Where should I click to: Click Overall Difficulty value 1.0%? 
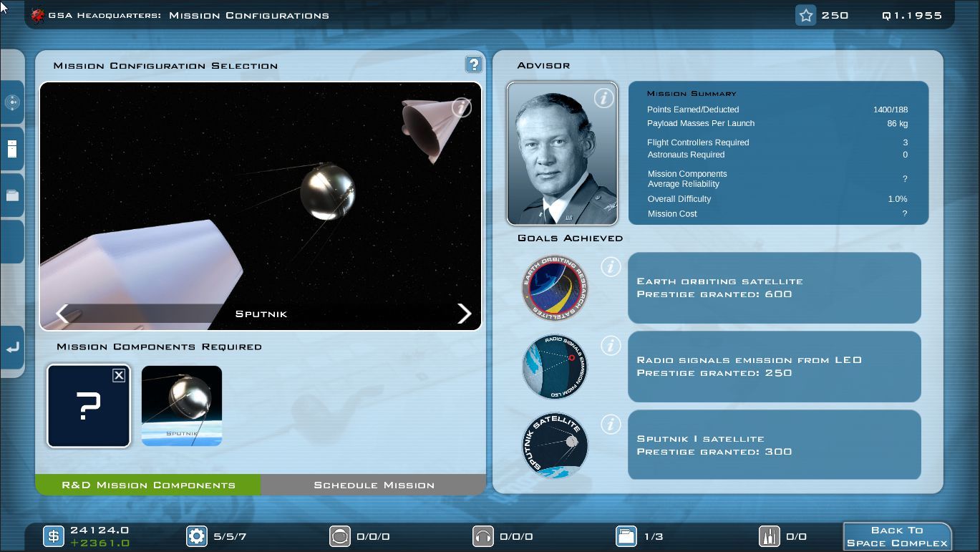(x=898, y=199)
